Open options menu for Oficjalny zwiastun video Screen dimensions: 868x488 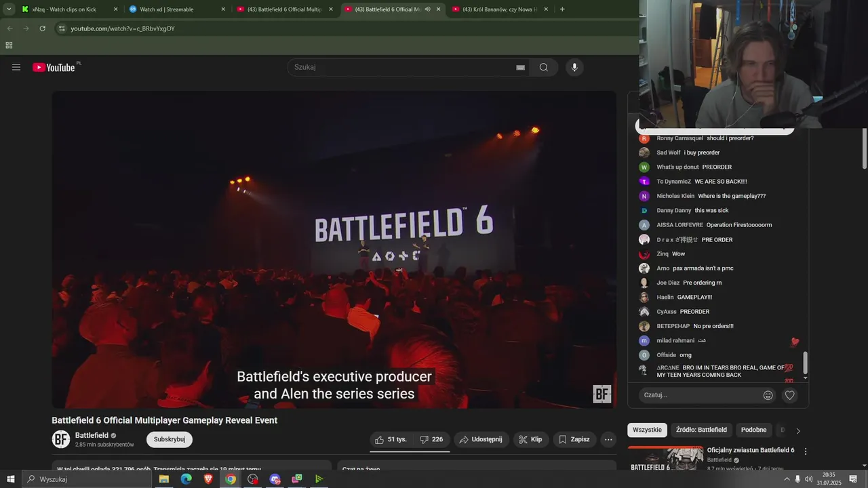click(x=806, y=451)
